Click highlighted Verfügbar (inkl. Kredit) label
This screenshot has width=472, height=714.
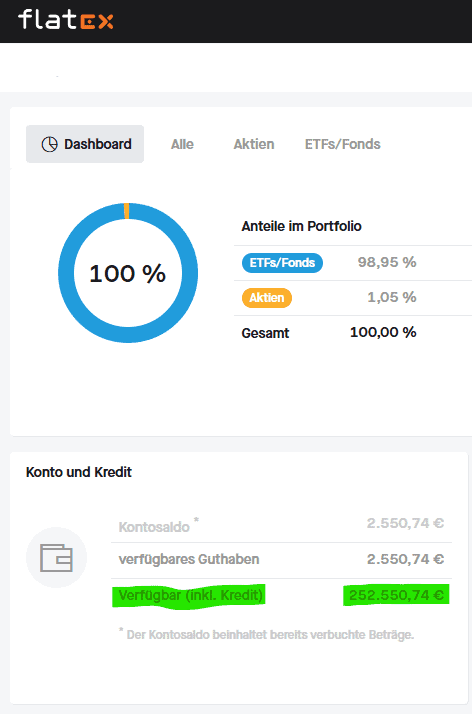pyautogui.click(x=191, y=595)
